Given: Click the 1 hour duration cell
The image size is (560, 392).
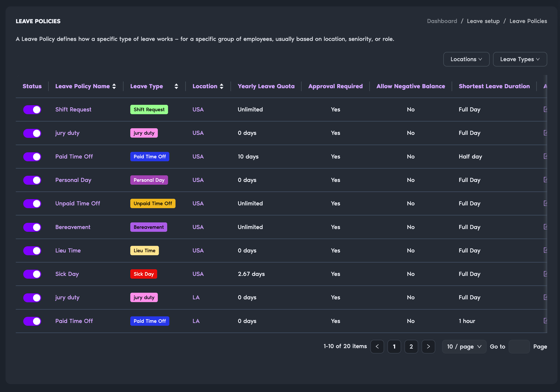Looking at the screenshot, I should (467, 321).
